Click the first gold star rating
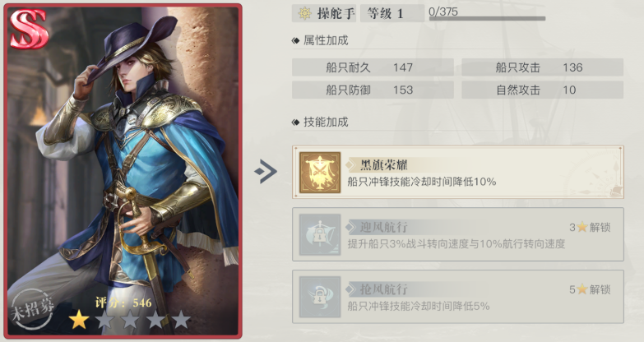644x342 pixels. point(79,320)
